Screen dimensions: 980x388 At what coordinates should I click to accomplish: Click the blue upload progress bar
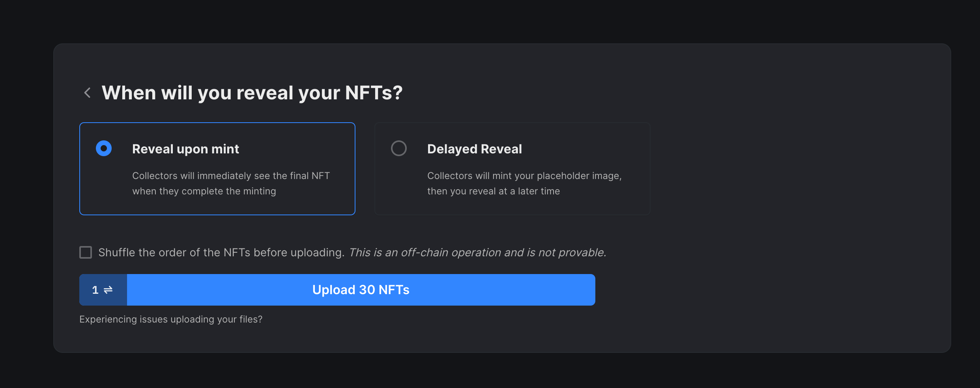360,289
